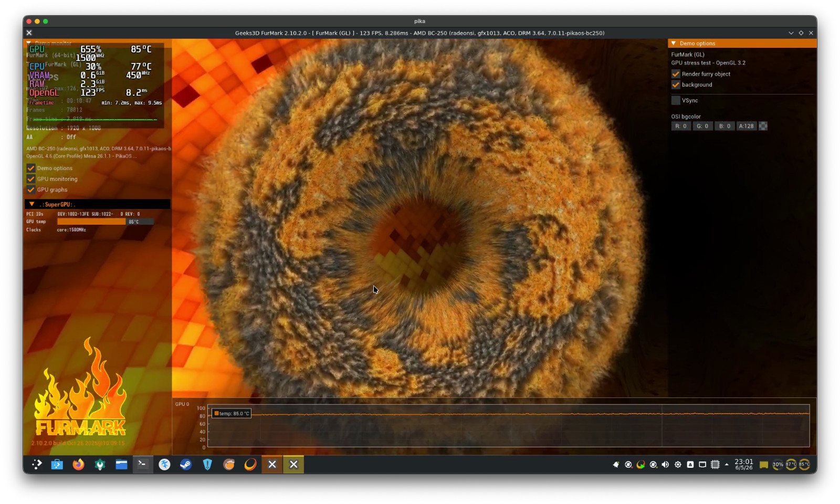Open the terminal taskbar icon
Screen dimensions: 840x504
[142, 464]
